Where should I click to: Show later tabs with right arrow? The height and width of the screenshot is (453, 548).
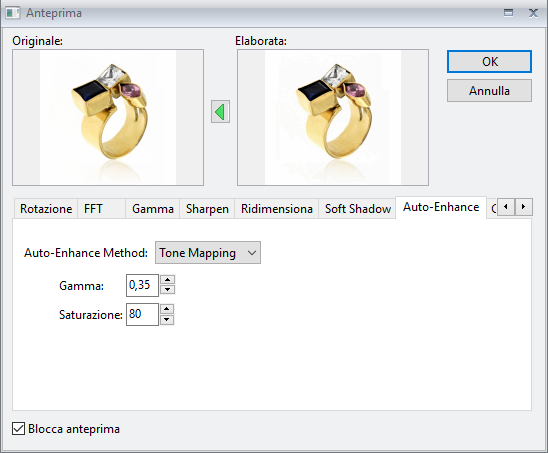coord(524,207)
